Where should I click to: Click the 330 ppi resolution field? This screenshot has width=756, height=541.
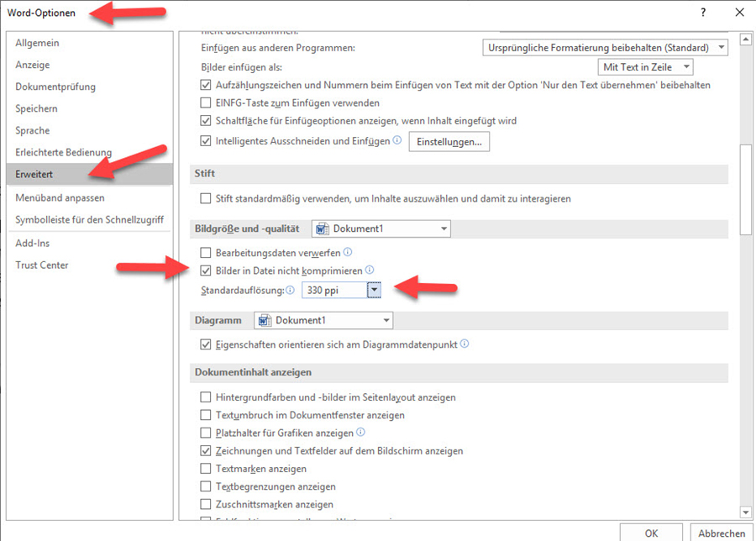[x=334, y=291]
